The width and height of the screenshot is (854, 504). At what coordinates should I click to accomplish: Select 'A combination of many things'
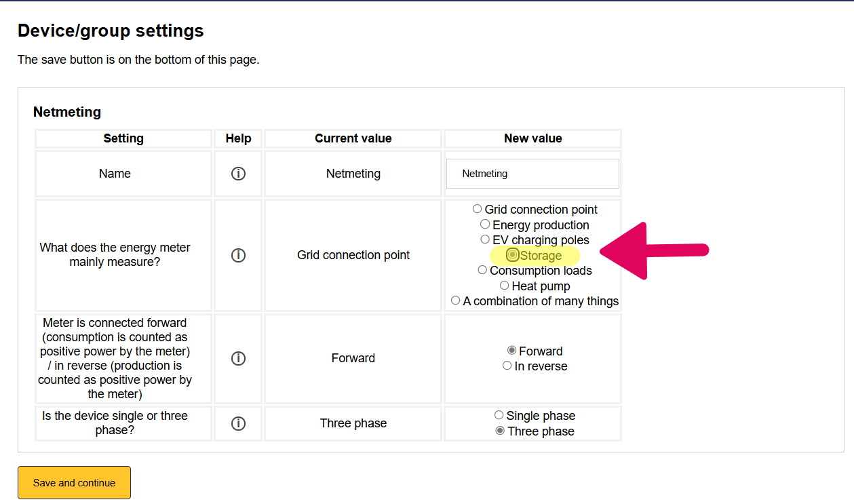[x=456, y=301]
